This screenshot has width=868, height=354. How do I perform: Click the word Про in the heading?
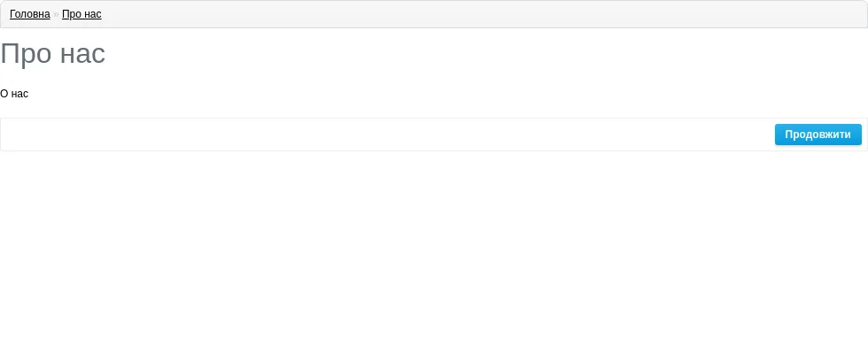point(26,54)
